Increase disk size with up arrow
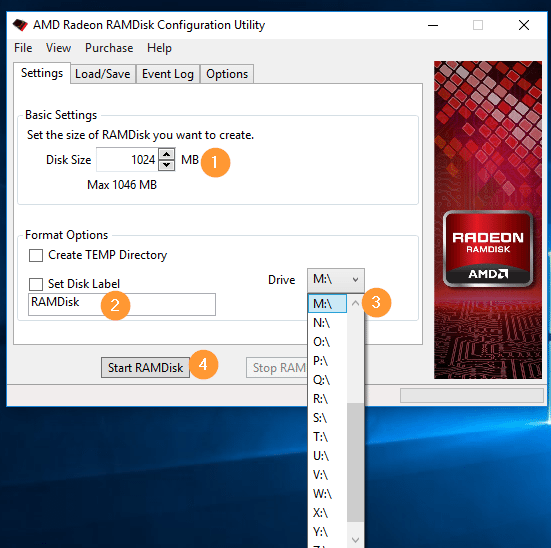 pos(167,154)
